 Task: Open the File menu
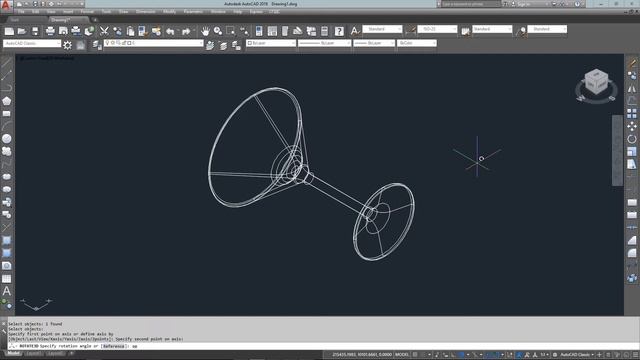pyautogui.click(x=21, y=12)
